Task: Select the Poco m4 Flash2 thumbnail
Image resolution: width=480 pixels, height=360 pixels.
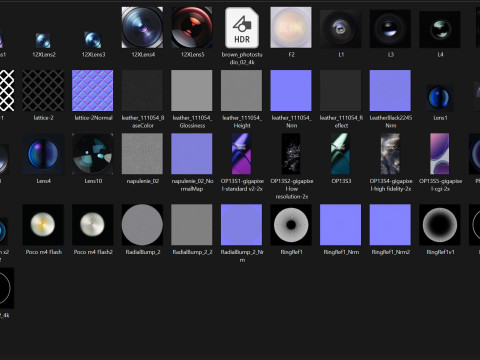Action: pyautogui.click(x=93, y=225)
